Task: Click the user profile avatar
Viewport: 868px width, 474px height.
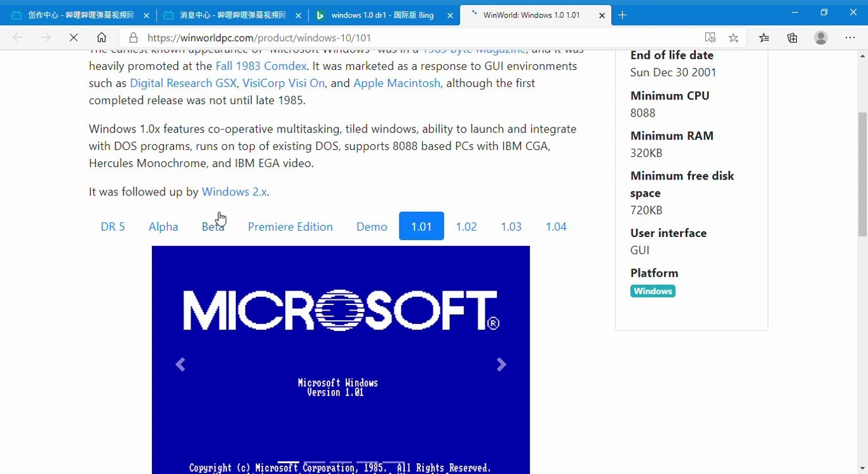Action: 821,38
